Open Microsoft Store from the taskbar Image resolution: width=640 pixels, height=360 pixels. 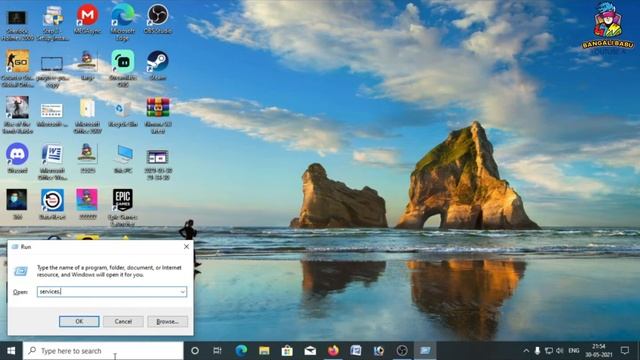(x=287, y=351)
